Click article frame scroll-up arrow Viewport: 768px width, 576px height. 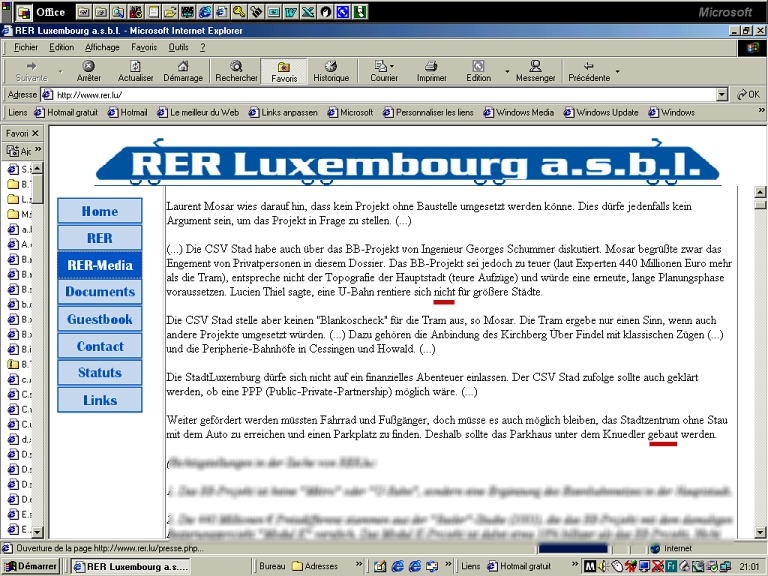pos(760,192)
